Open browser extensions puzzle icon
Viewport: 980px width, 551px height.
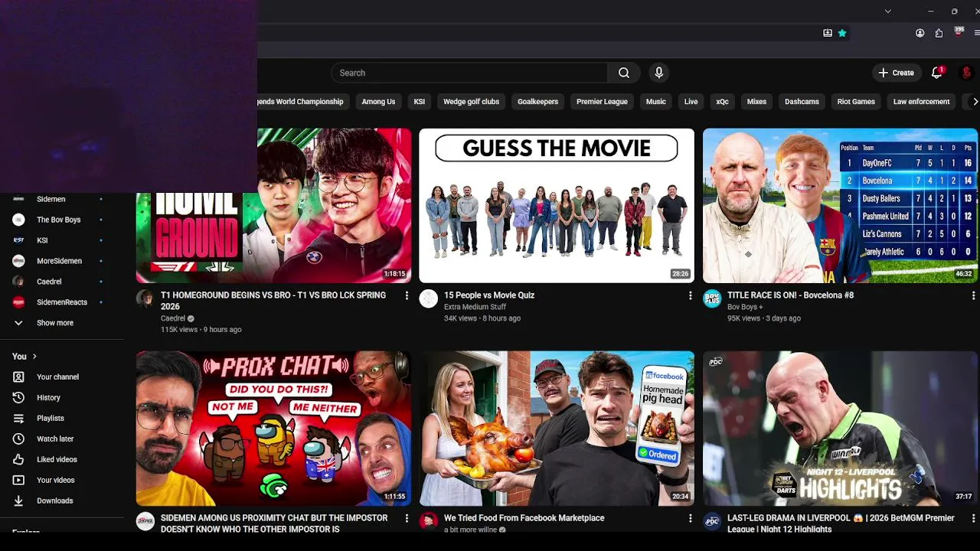coord(939,33)
